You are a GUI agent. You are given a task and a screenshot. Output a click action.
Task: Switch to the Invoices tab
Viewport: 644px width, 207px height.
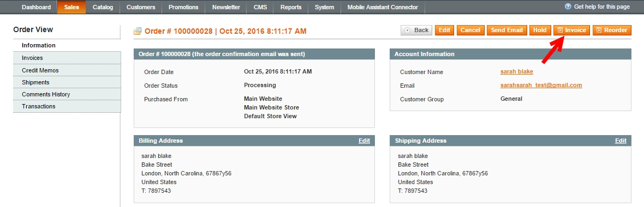[x=67, y=58]
